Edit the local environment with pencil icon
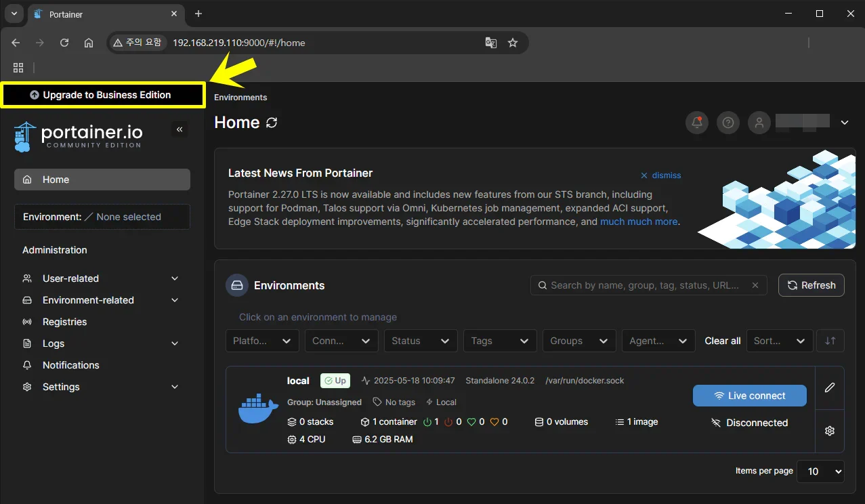 [830, 387]
